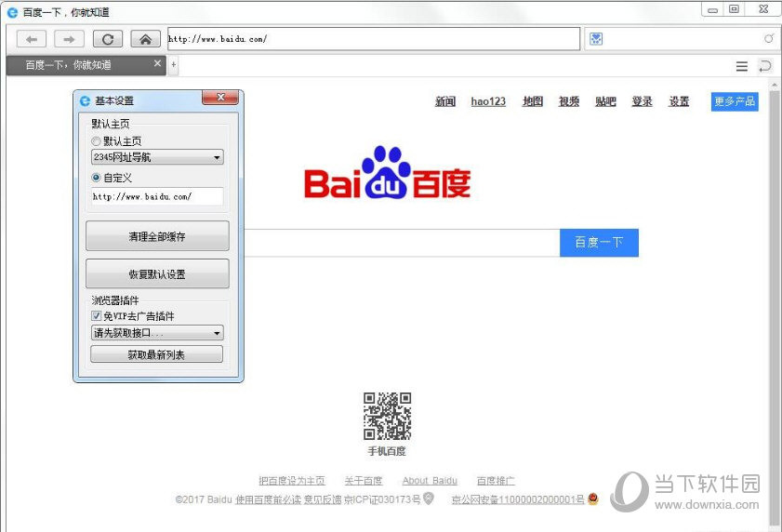
Task: Open a new tab with the plus button
Action: [173, 65]
